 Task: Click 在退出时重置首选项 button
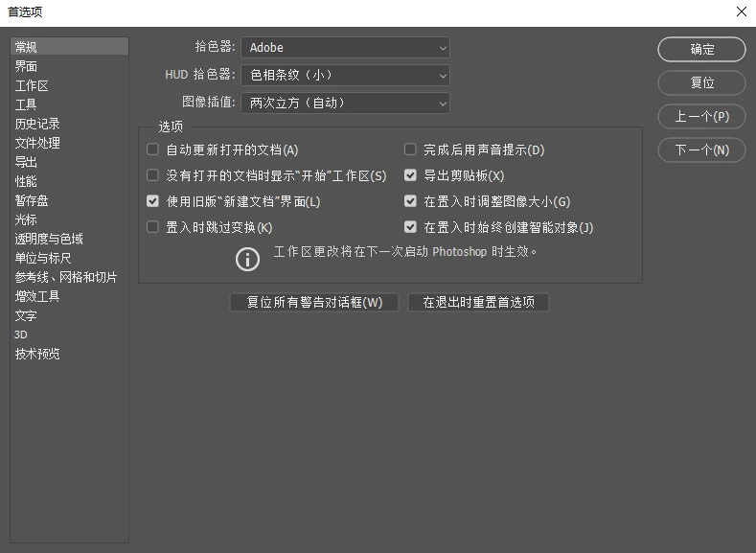(x=478, y=302)
